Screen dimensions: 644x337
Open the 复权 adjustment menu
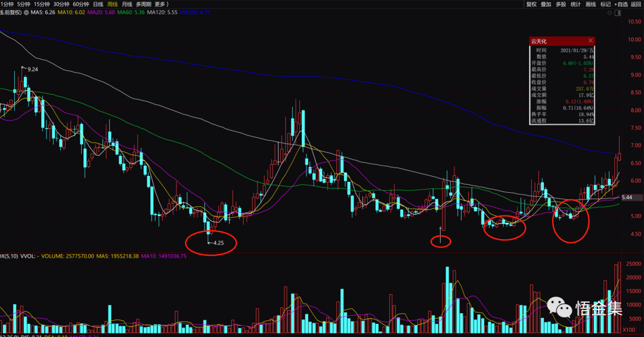[532, 4]
